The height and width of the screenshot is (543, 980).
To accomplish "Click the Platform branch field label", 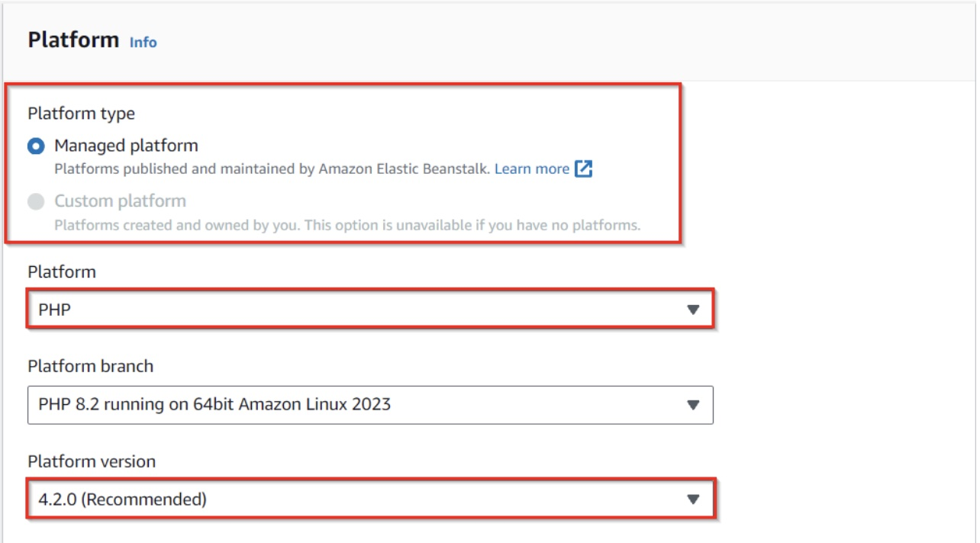I will click(x=90, y=366).
